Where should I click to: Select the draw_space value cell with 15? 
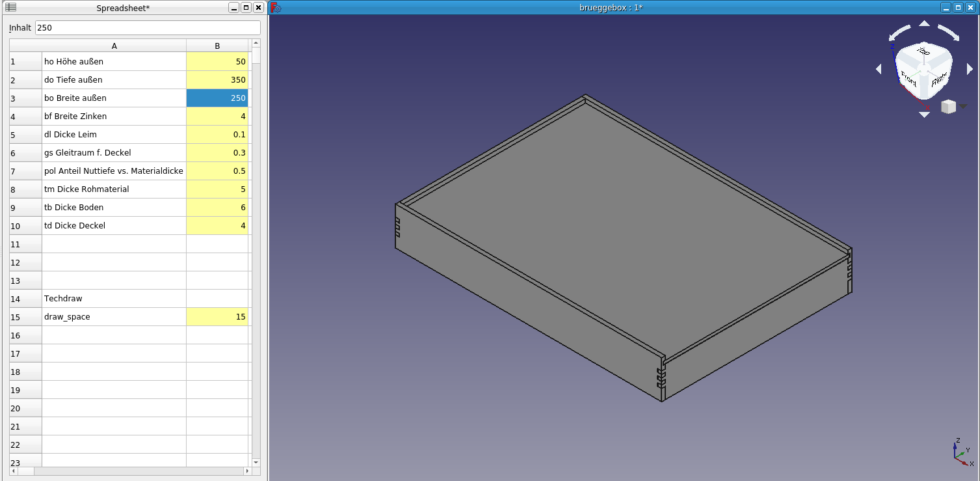tap(217, 317)
